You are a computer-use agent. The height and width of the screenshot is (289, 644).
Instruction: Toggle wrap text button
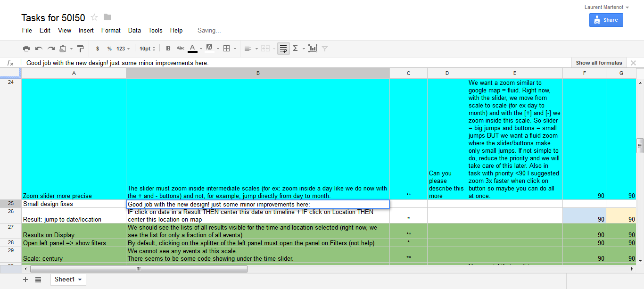tap(283, 49)
